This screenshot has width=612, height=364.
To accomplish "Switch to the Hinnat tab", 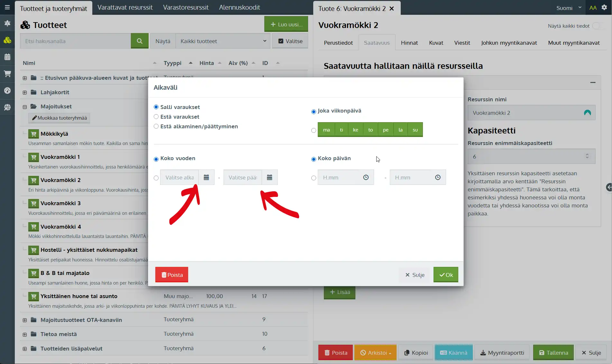I will coord(409,43).
